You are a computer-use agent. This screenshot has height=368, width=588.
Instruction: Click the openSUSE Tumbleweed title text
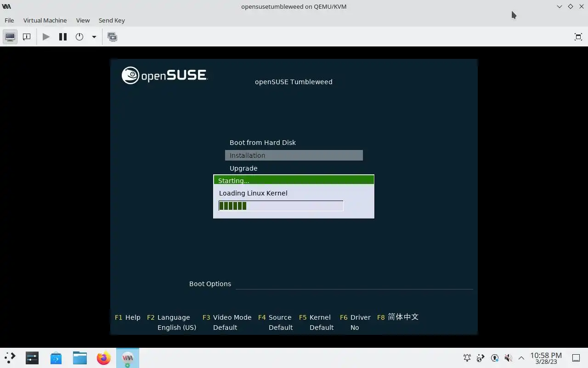click(x=294, y=82)
